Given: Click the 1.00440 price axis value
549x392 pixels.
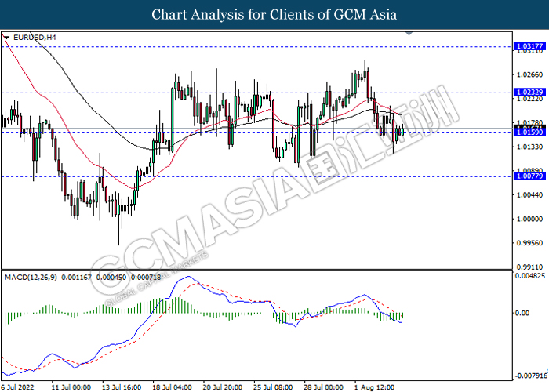Looking at the screenshot, I should click(x=529, y=195).
